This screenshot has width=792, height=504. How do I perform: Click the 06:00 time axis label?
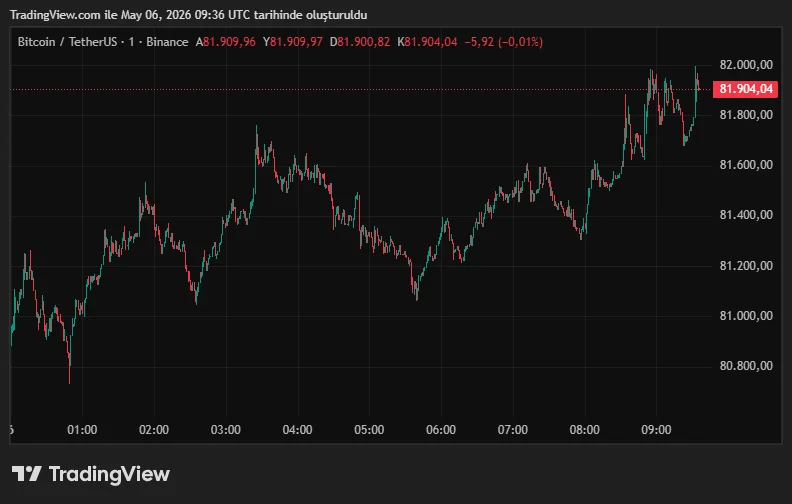[x=441, y=430]
